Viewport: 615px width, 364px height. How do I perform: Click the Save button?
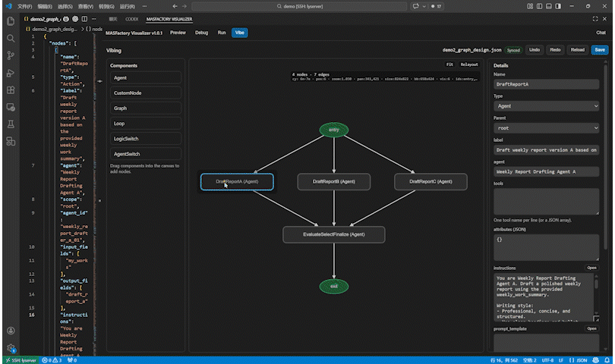pos(599,49)
